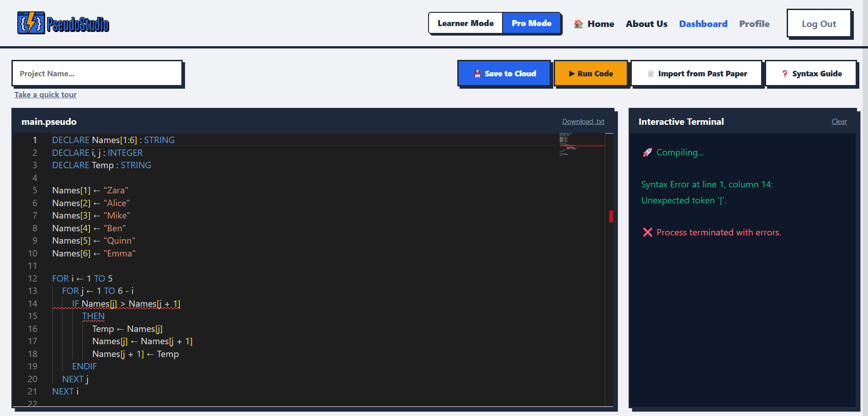Click line 1 DECLARE Names statement
The width and height of the screenshot is (868, 416).
113,140
